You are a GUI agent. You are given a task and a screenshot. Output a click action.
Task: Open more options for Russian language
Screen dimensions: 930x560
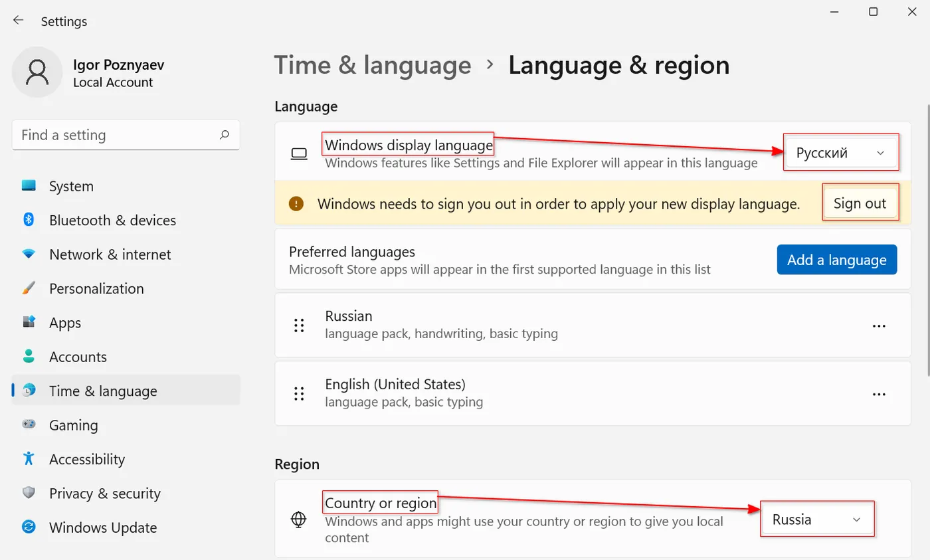pos(879,326)
